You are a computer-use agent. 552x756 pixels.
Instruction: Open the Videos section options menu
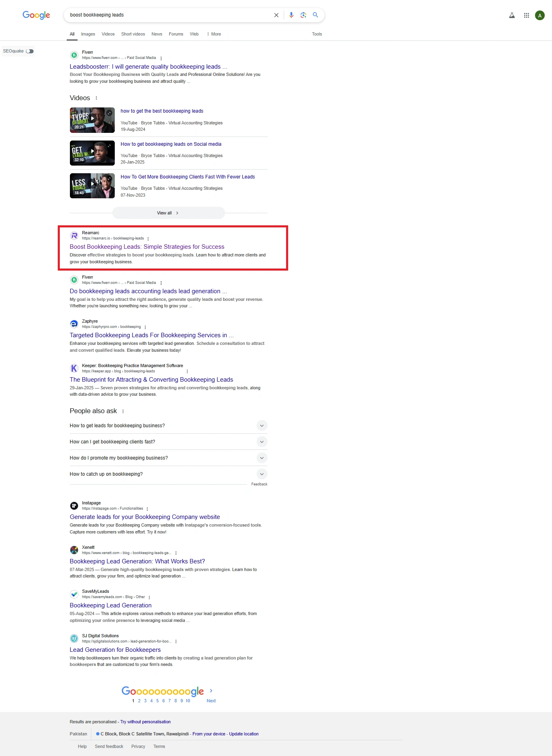[96, 98]
